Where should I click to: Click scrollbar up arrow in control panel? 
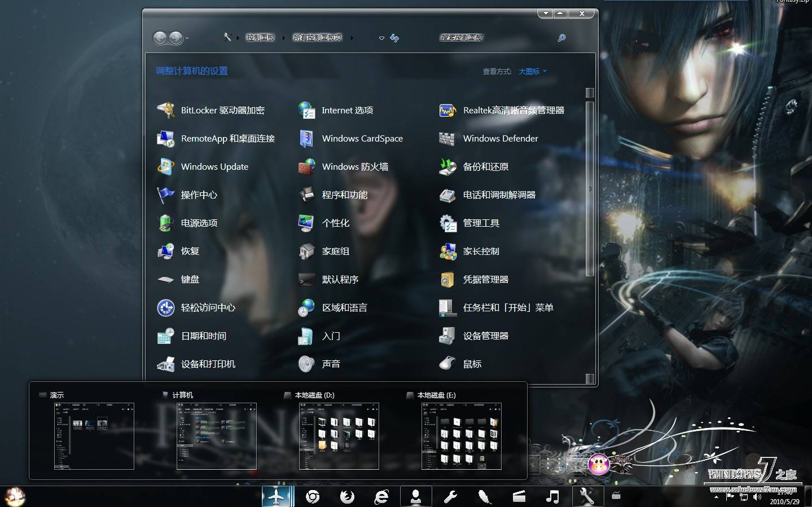(x=590, y=92)
